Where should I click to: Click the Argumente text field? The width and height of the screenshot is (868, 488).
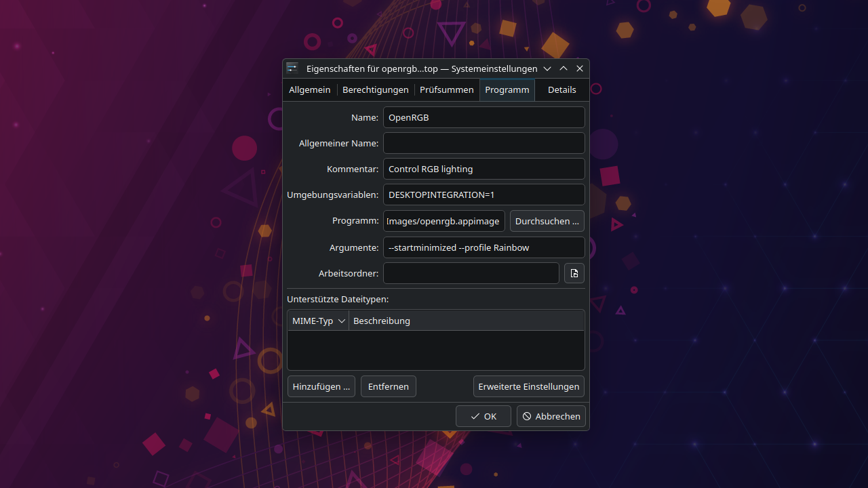point(484,247)
